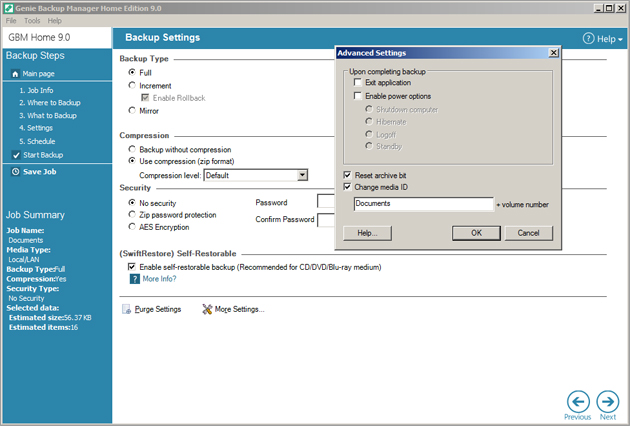
Task: Open the File menu
Action: (11, 20)
